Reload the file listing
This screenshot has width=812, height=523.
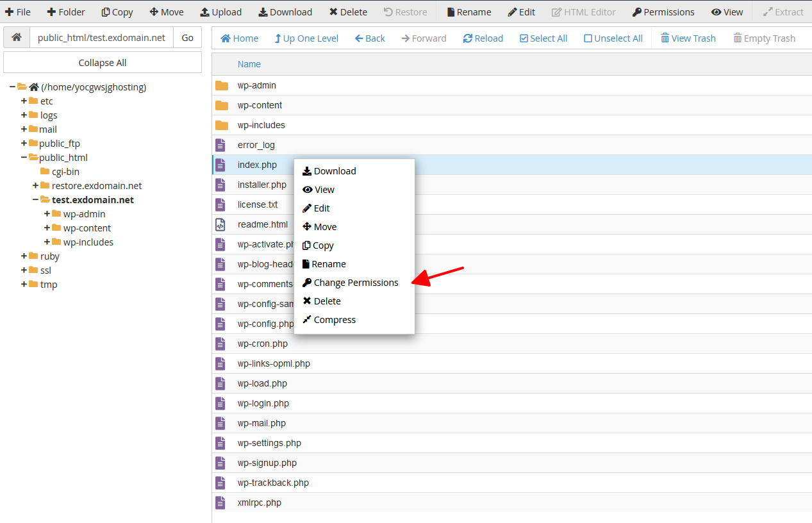[483, 38]
